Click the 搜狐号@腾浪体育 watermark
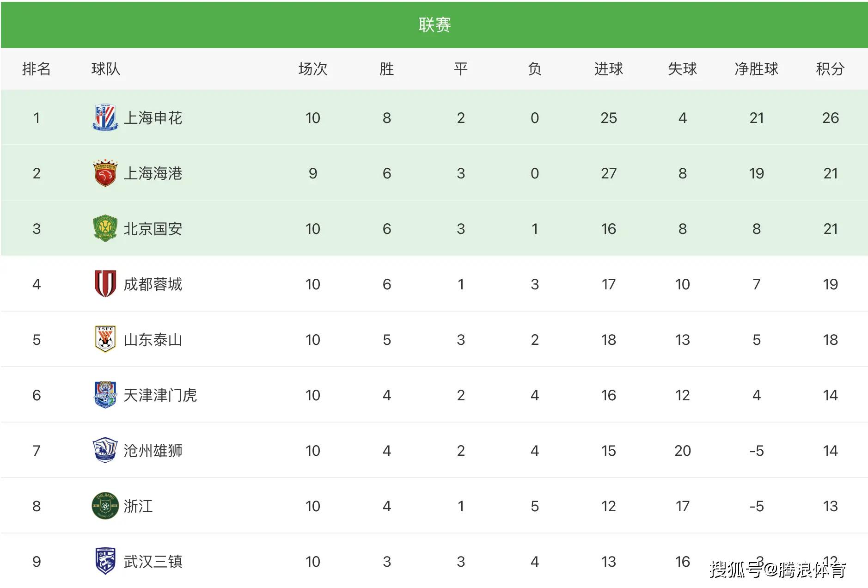Viewport: 868px width, 588px height. point(778,570)
